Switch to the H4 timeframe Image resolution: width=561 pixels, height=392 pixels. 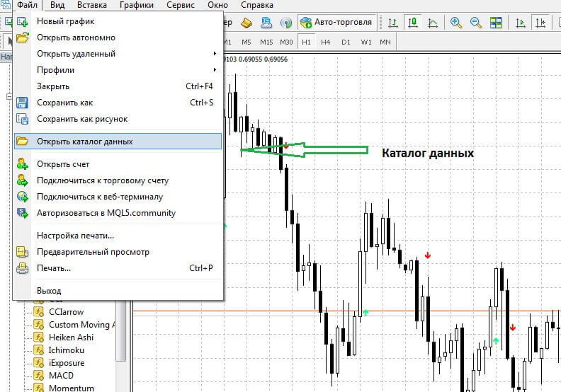325,42
